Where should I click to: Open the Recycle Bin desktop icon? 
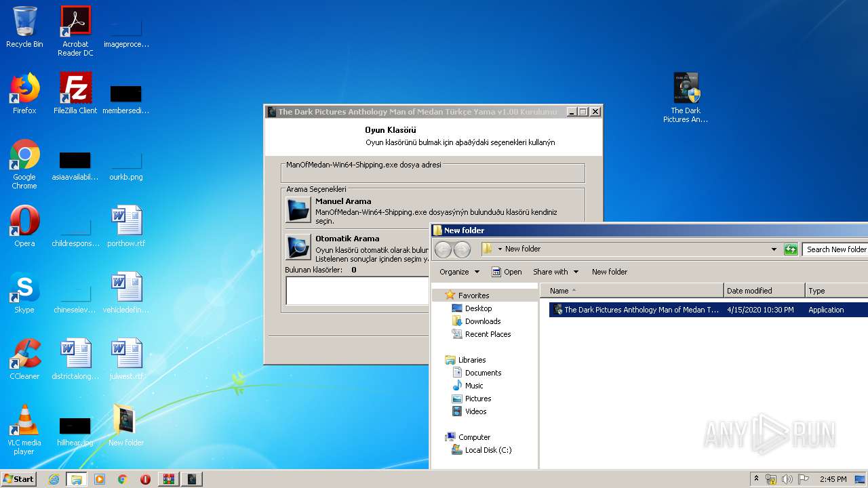pos(24,27)
